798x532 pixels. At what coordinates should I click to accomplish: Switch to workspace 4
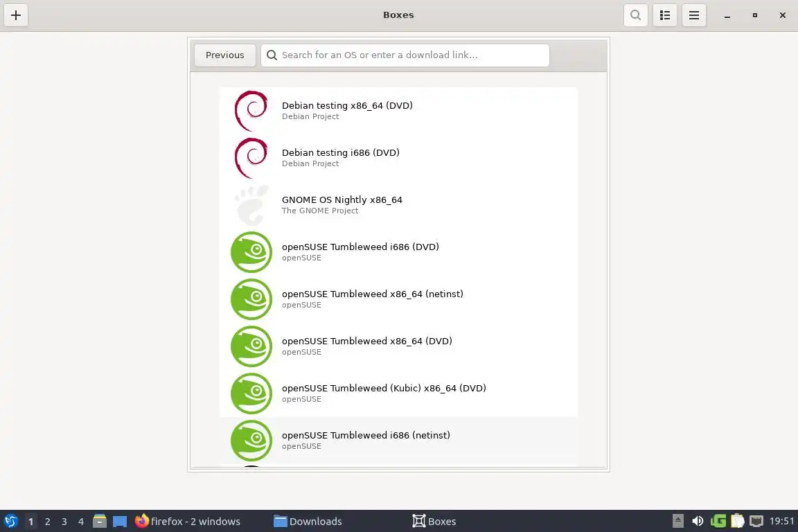[81, 522]
